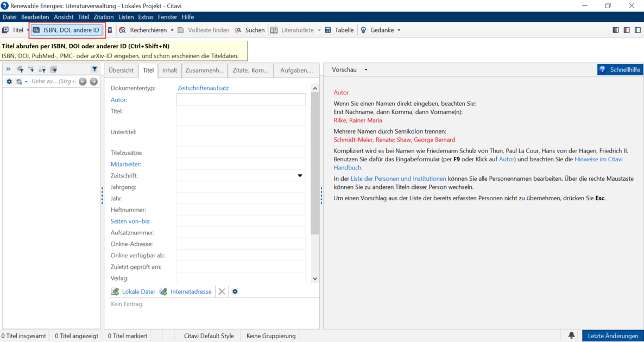Open the Extras menu
This screenshot has width=644, height=342.
click(x=146, y=17)
